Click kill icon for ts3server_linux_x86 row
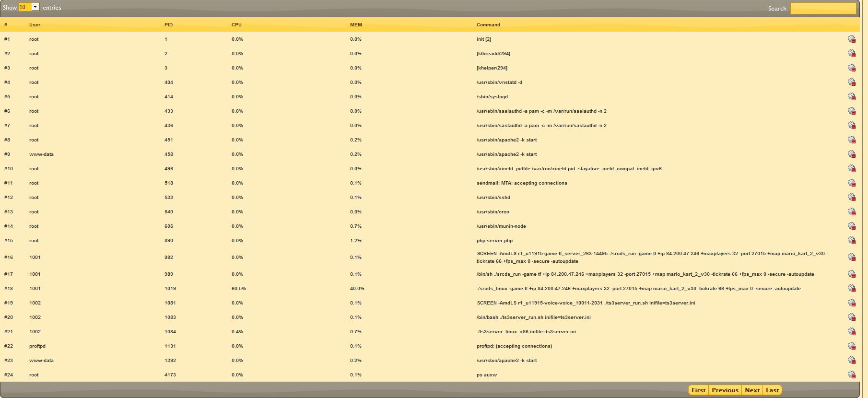Image resolution: width=868 pixels, height=398 pixels. [852, 332]
